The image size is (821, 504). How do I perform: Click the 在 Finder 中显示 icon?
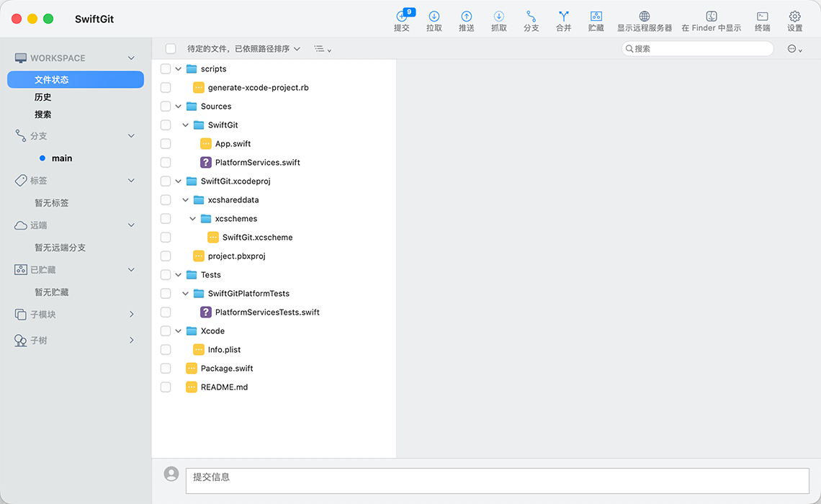click(711, 17)
